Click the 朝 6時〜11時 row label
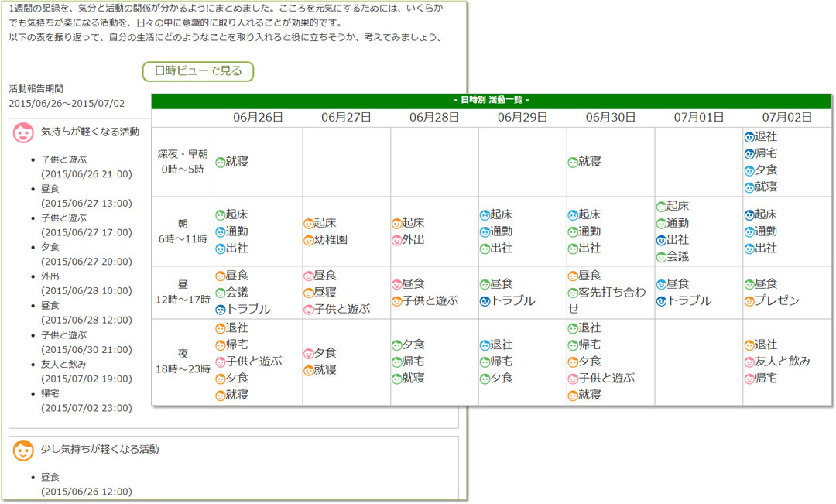Viewport: 836px width, 504px height. click(183, 231)
